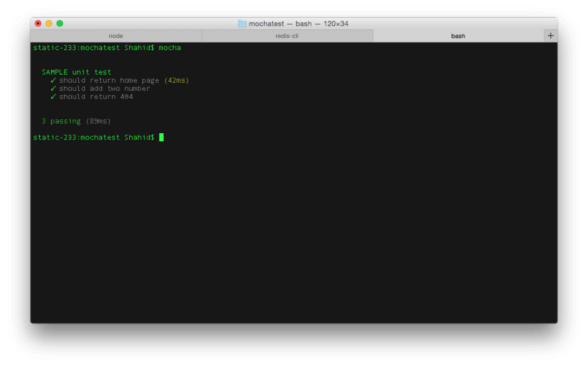588x367 pixels.
Task: Click the 'should add two number' test result
Action: pyautogui.click(x=104, y=88)
